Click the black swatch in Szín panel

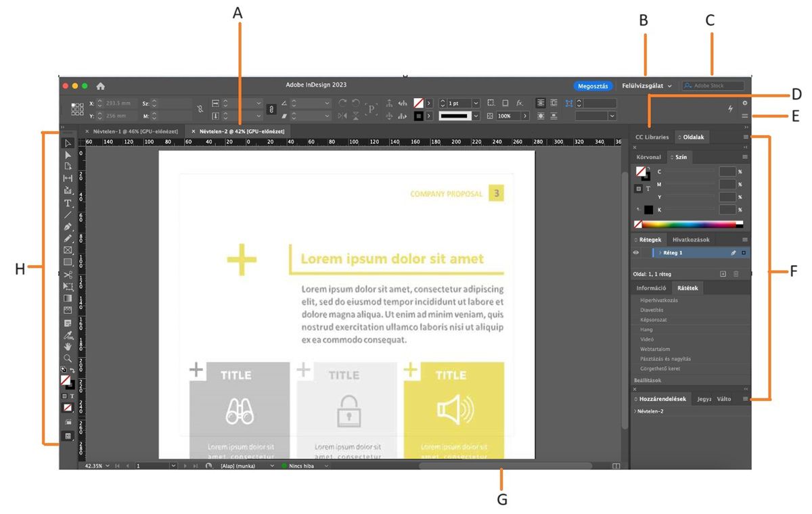(x=648, y=210)
